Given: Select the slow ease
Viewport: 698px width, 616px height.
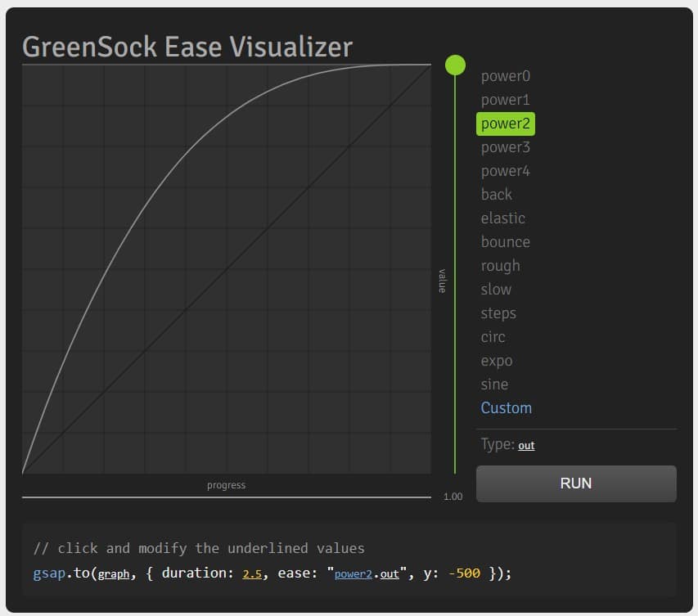Looking at the screenshot, I should click(496, 290).
